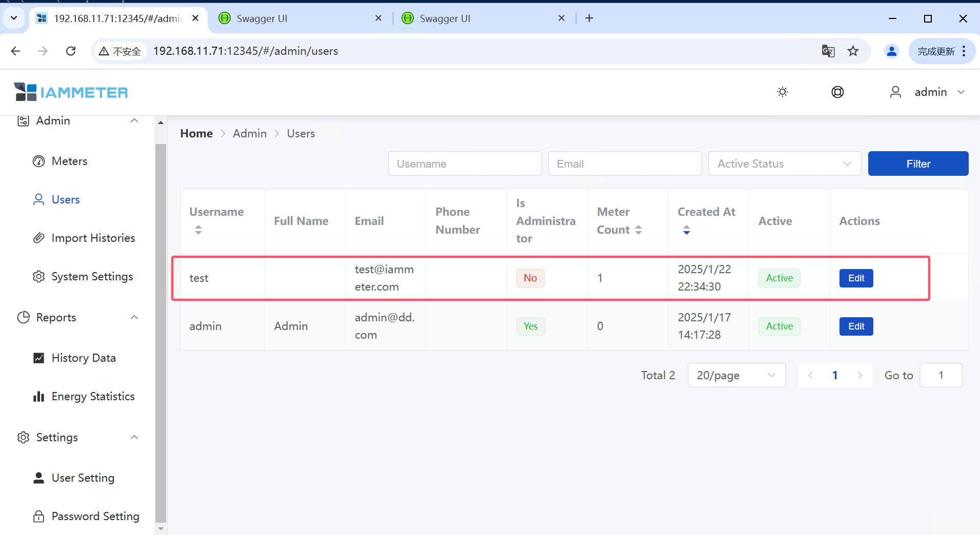Open Import Histories page
The height and width of the screenshot is (535, 980).
coord(93,238)
